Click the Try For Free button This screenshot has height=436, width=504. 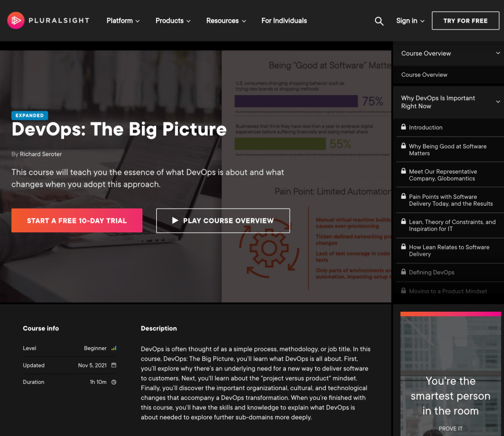point(465,21)
